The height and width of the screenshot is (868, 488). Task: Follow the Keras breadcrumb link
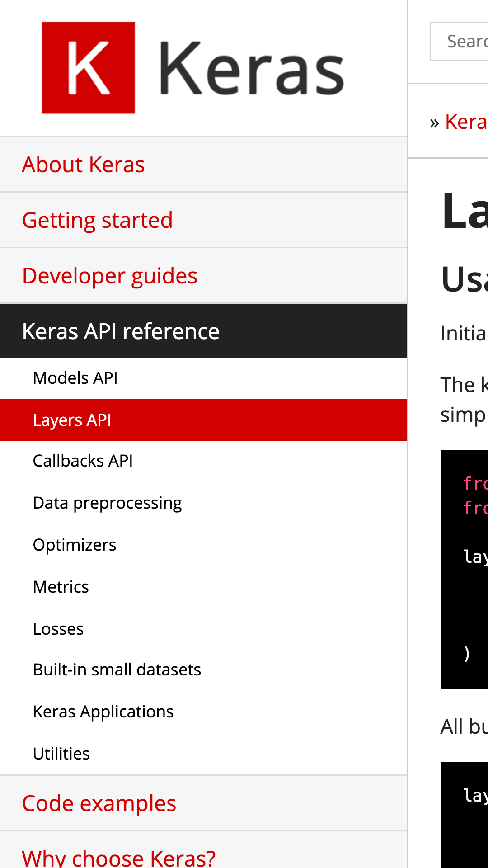click(466, 122)
